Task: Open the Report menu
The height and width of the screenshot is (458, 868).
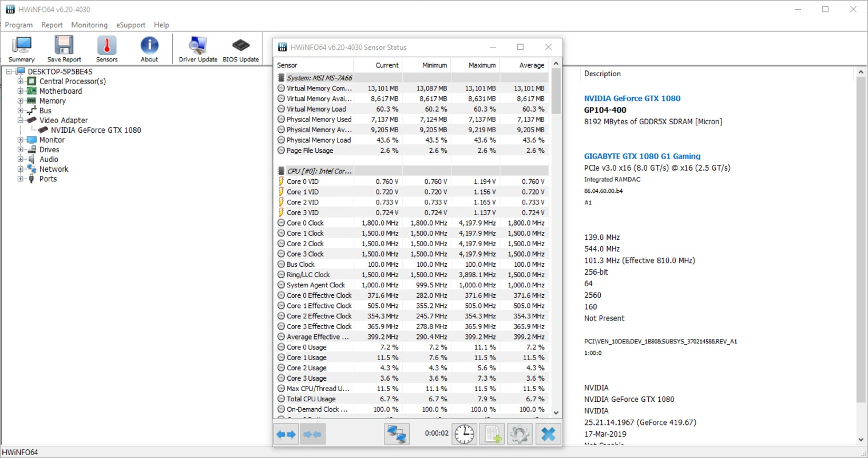Action: click(51, 25)
